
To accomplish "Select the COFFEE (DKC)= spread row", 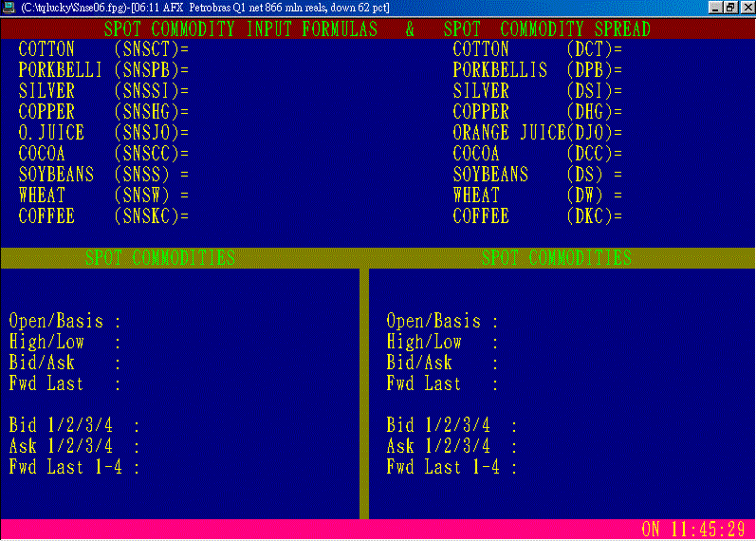I will point(538,215).
